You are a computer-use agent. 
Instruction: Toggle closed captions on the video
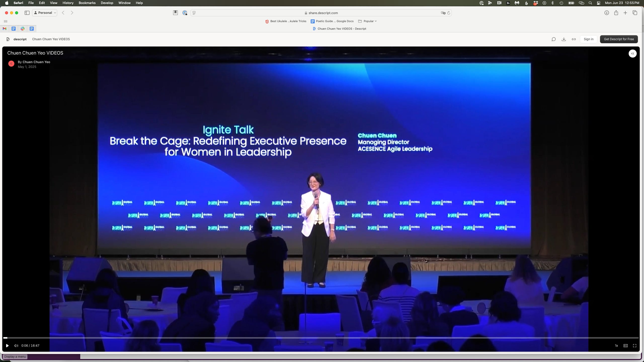pos(625,346)
